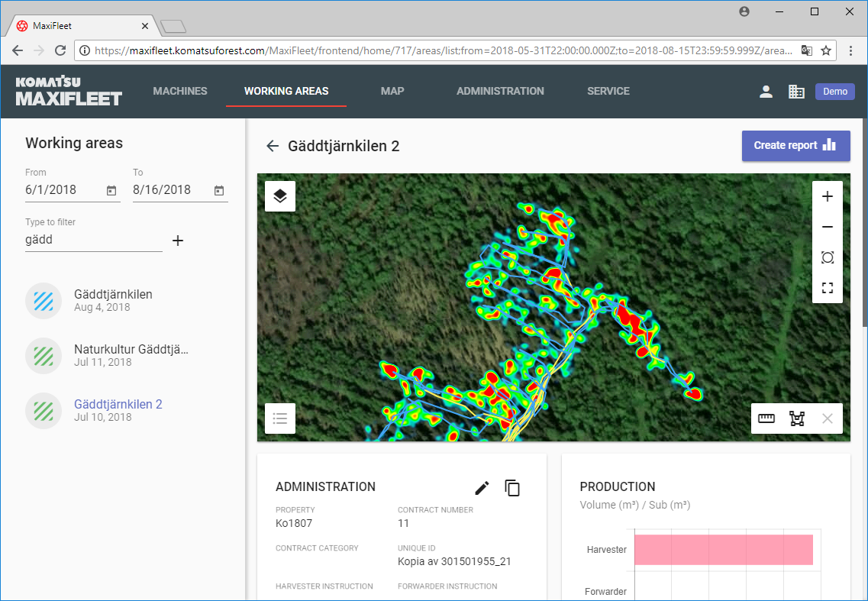Bookmark this page with the star
Screen dimensions: 868x601
pyautogui.click(x=826, y=50)
